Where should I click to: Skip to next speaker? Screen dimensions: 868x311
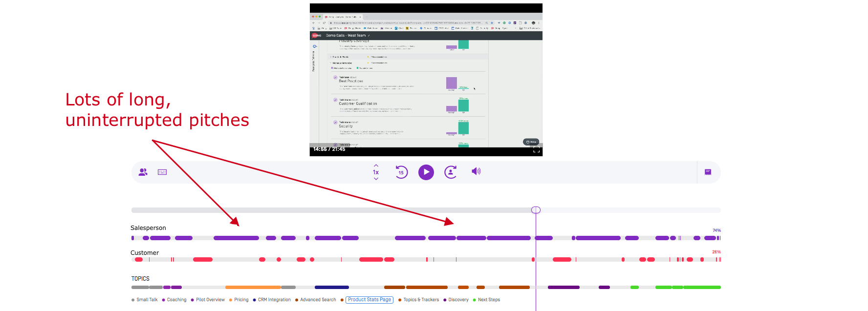(451, 172)
